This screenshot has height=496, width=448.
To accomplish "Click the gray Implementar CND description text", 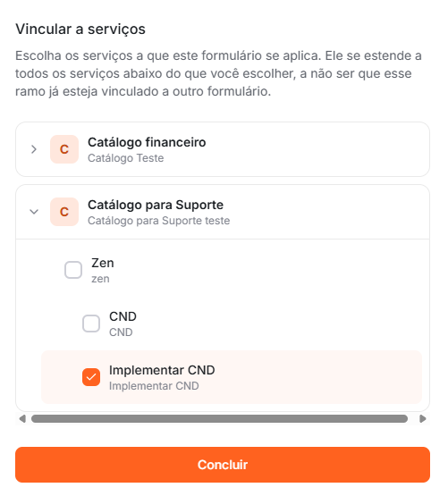I will (154, 386).
